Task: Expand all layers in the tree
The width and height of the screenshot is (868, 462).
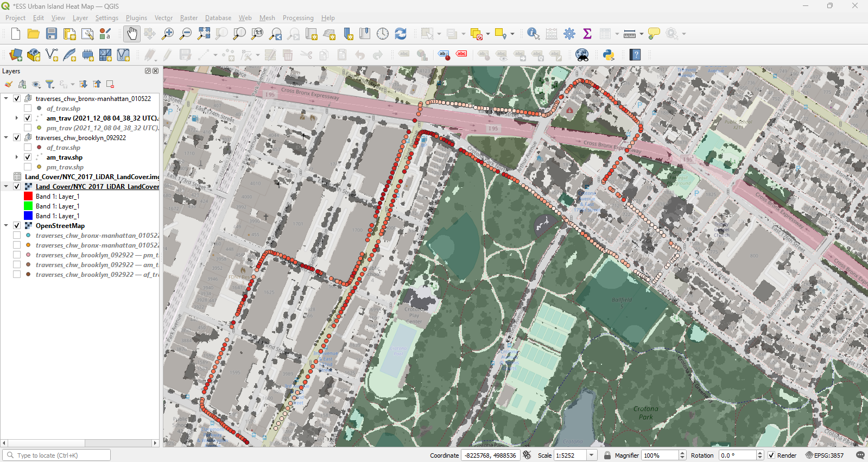Action: 83,84
